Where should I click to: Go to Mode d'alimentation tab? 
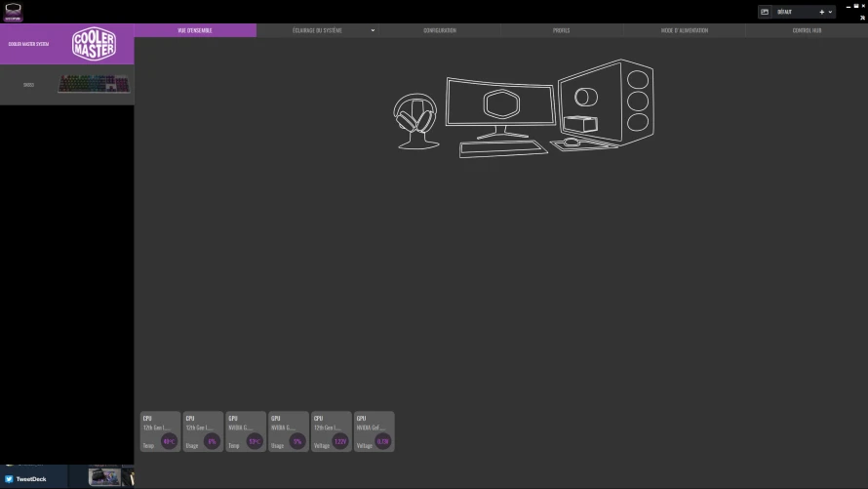[x=685, y=30]
